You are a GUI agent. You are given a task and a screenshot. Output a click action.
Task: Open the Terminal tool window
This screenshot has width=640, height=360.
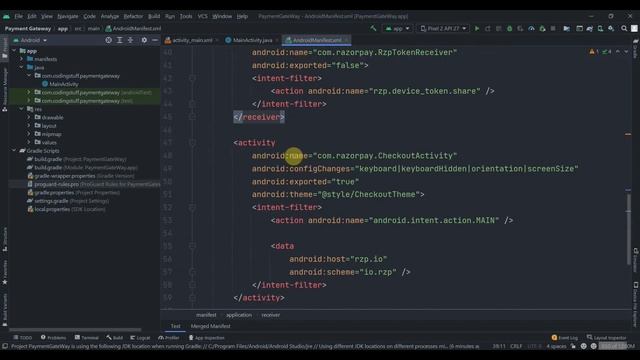[x=87, y=338]
